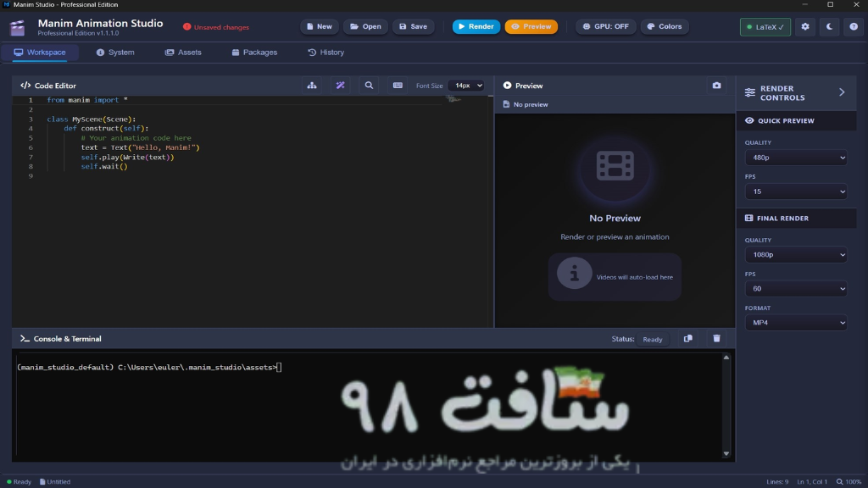Clear console with trash icon
Viewport: 868px width, 488px height.
point(716,339)
